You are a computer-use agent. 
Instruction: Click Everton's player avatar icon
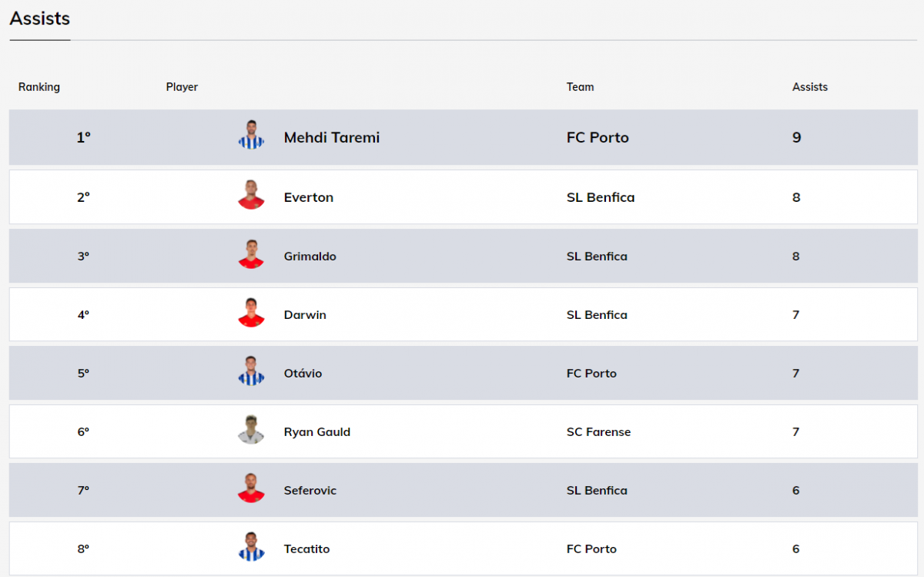click(x=251, y=195)
